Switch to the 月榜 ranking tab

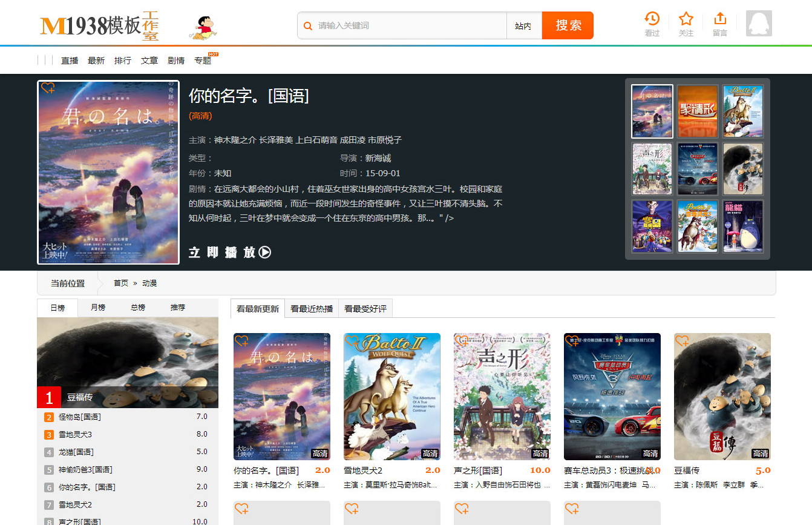click(98, 308)
